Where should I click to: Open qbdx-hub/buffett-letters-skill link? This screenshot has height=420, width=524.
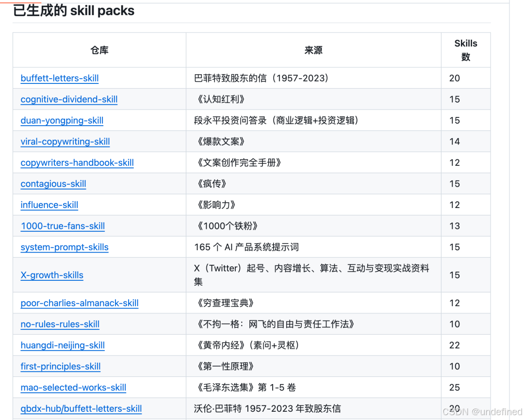(x=81, y=408)
